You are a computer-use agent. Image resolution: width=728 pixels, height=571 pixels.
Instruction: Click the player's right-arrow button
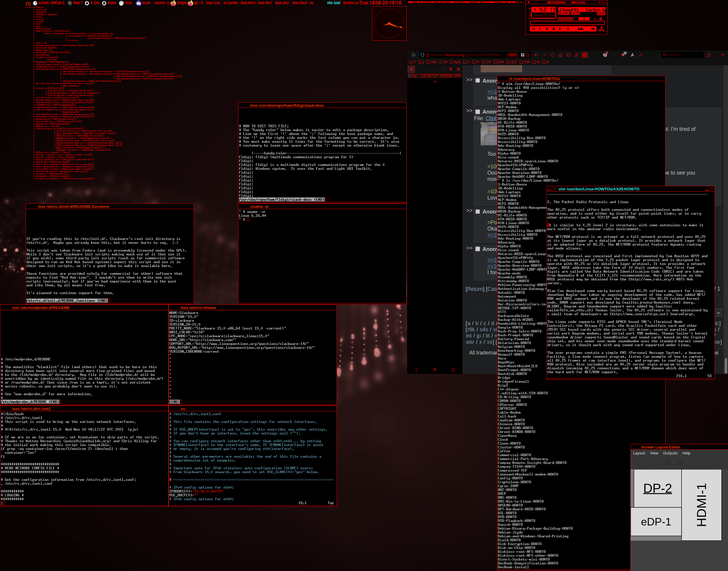tap(593, 29)
